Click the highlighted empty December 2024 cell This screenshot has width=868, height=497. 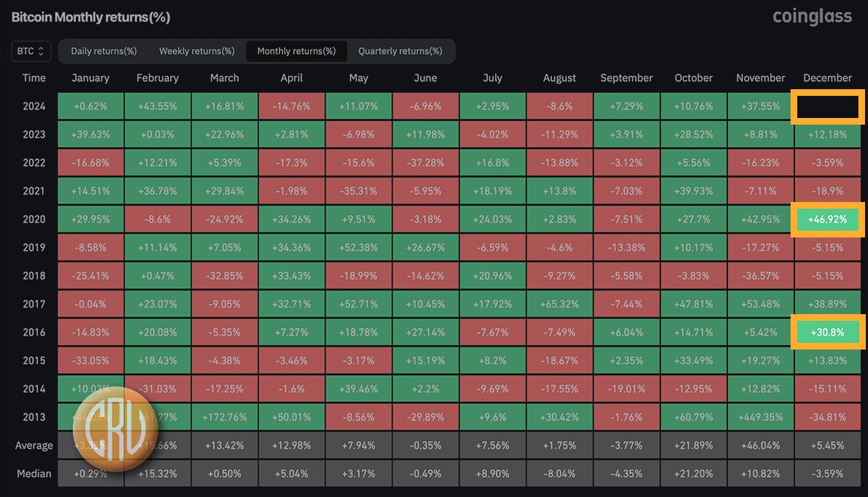click(x=827, y=105)
